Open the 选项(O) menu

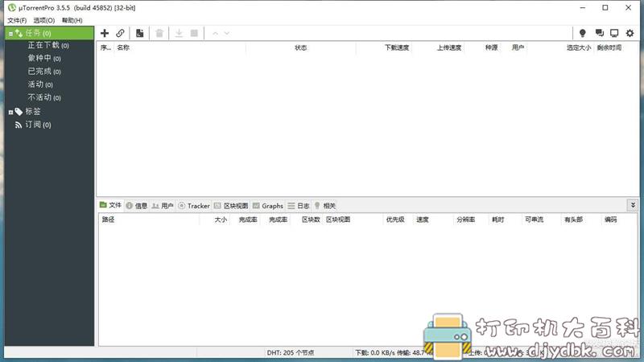tap(44, 20)
